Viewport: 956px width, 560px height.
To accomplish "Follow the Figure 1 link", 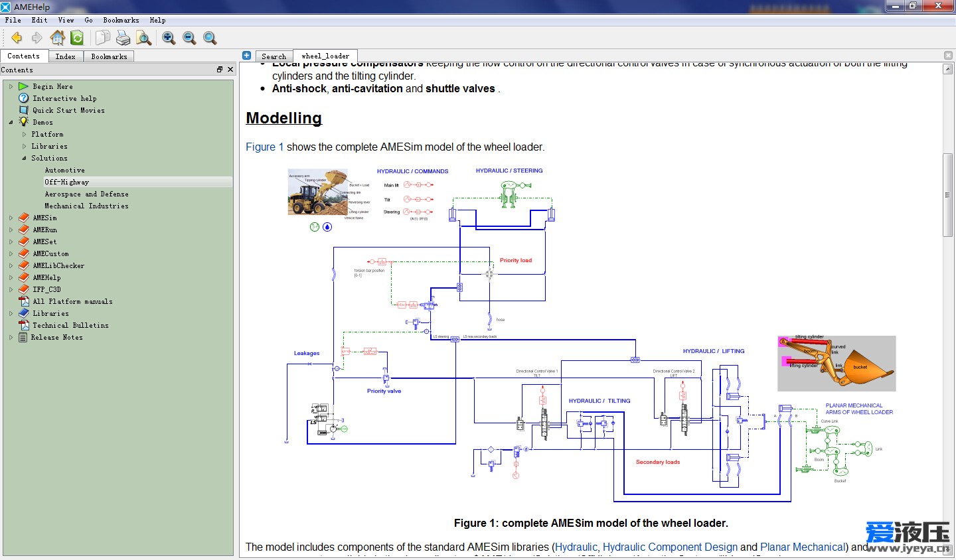I will 264,147.
